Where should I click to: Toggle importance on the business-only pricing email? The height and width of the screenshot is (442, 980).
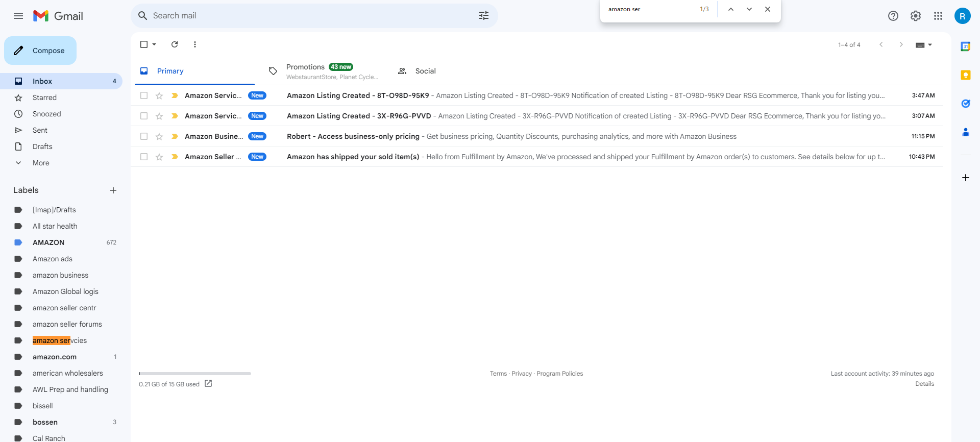coord(175,136)
